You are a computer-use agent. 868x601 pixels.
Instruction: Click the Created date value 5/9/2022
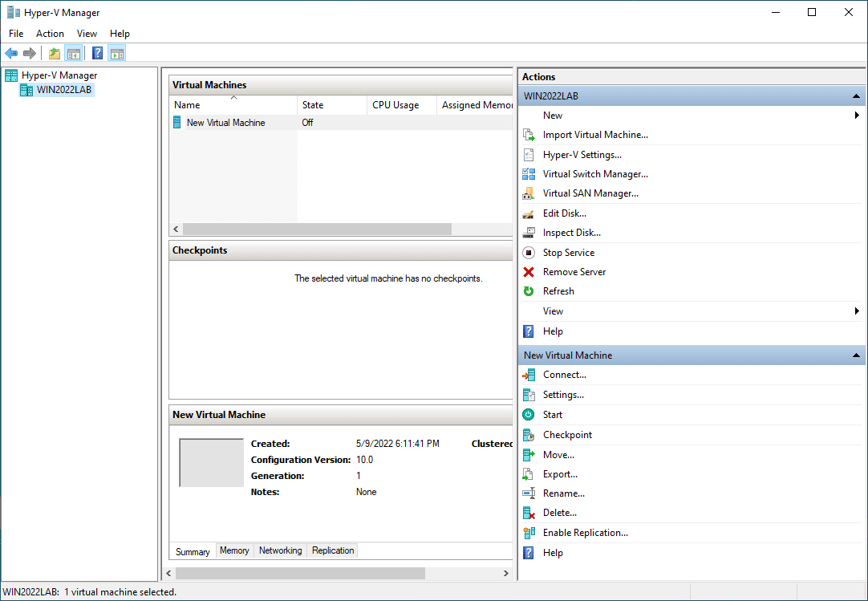click(397, 444)
